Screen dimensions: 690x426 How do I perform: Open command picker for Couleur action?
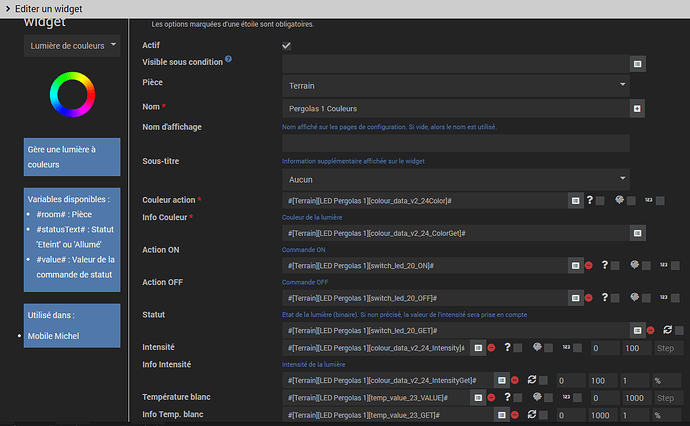tap(576, 201)
